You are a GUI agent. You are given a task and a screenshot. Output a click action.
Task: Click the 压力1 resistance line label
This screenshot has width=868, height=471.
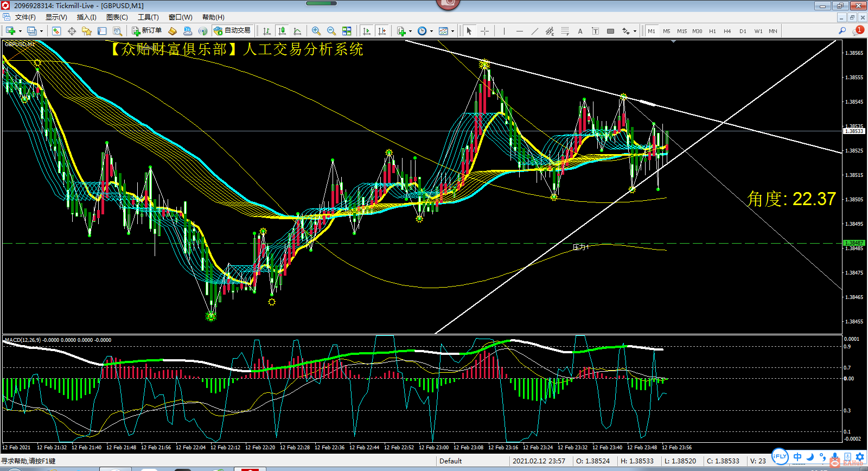tap(580, 247)
